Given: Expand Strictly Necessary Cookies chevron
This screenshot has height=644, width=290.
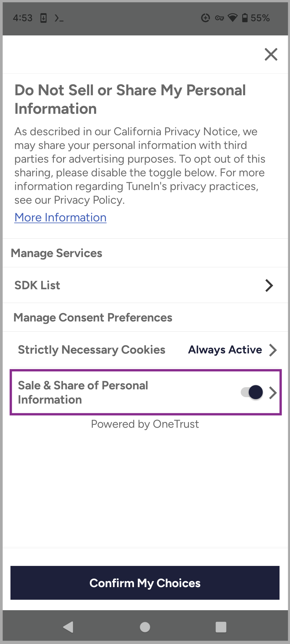Looking at the screenshot, I should 273,350.
